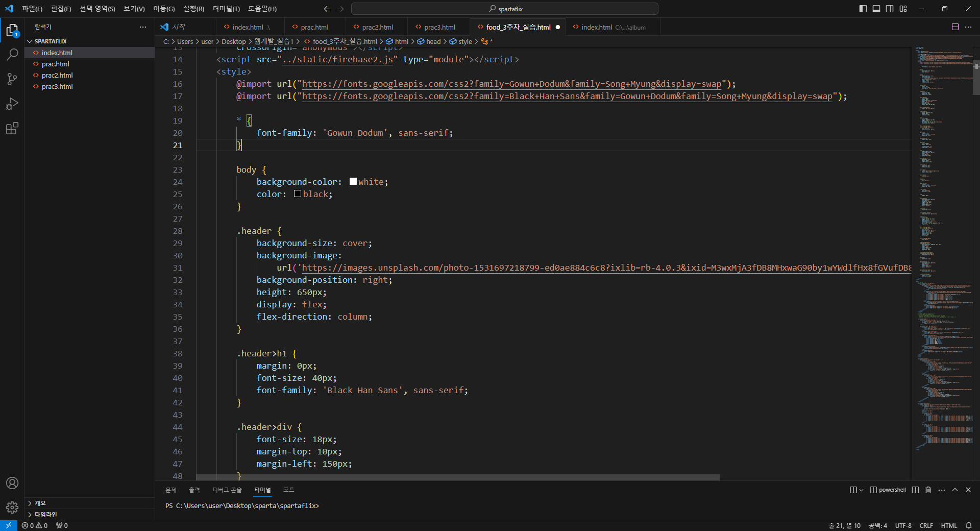
Task: Open the firebase2.js script link
Action: pyautogui.click(x=337, y=60)
